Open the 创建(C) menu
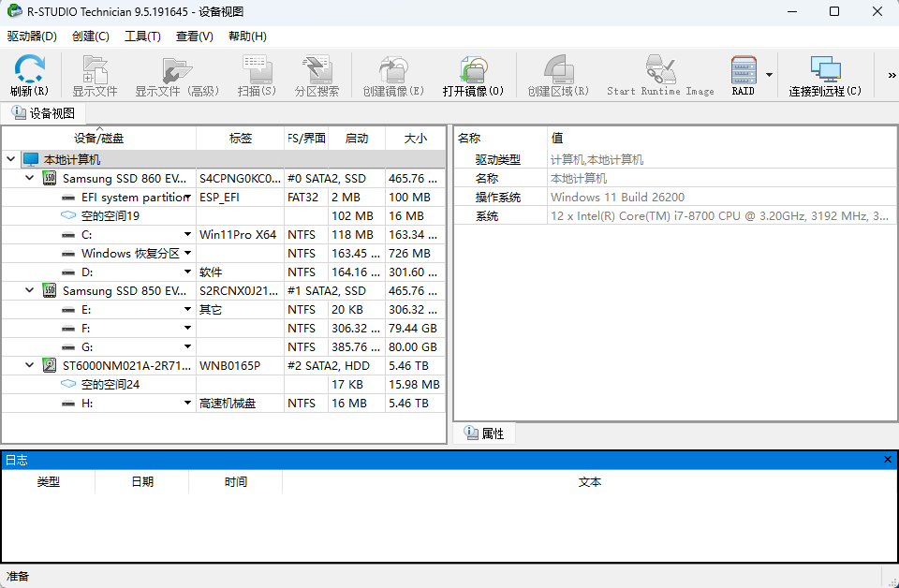The height and width of the screenshot is (588, 899). click(91, 37)
